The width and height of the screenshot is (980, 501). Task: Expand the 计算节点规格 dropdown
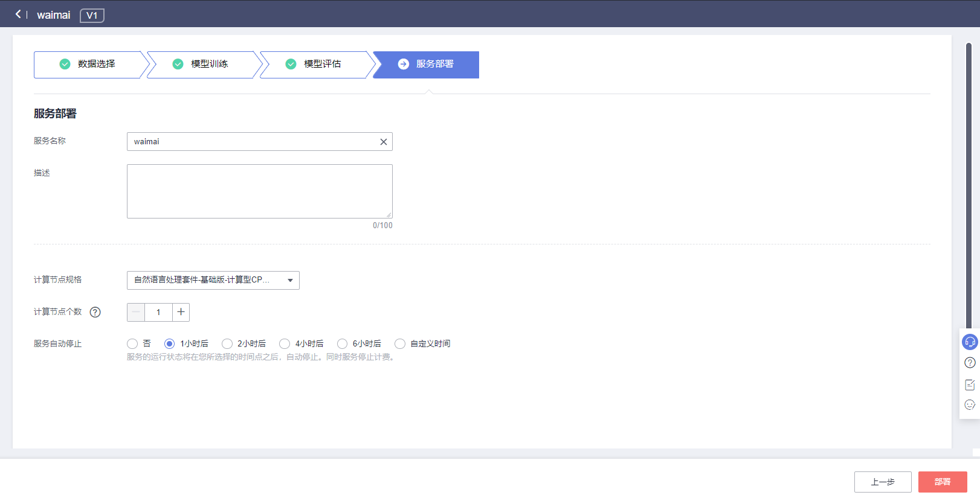coord(213,280)
